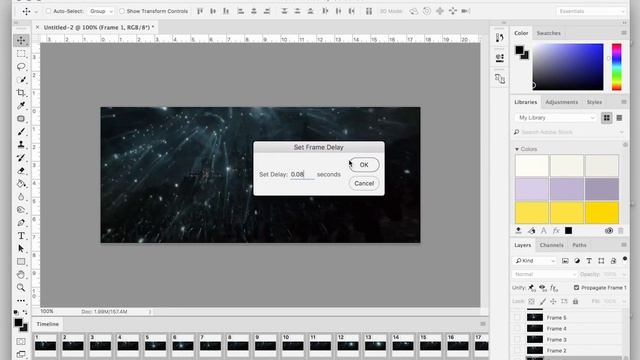This screenshot has height=360, width=640.
Task: Select the Quick Selection tool
Action: 21,80
